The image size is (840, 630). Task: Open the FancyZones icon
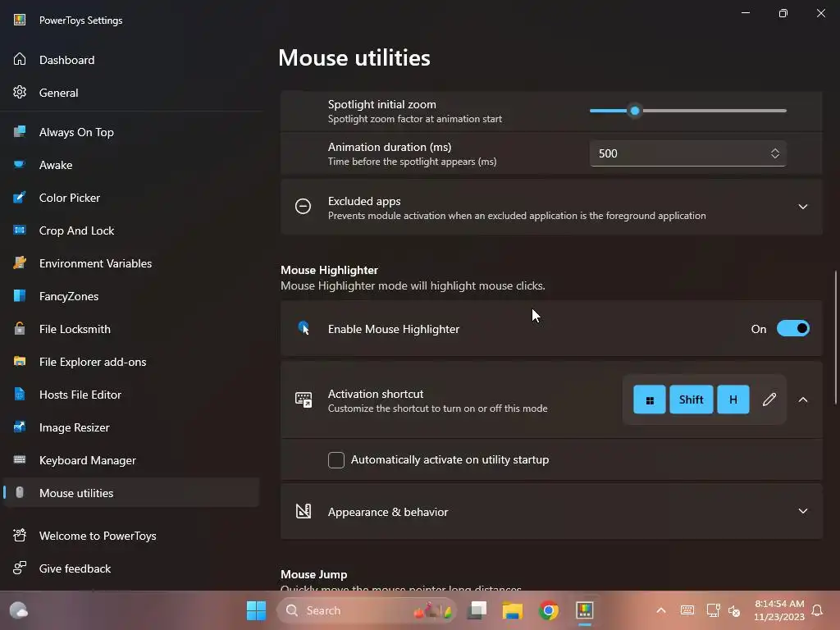20,295
